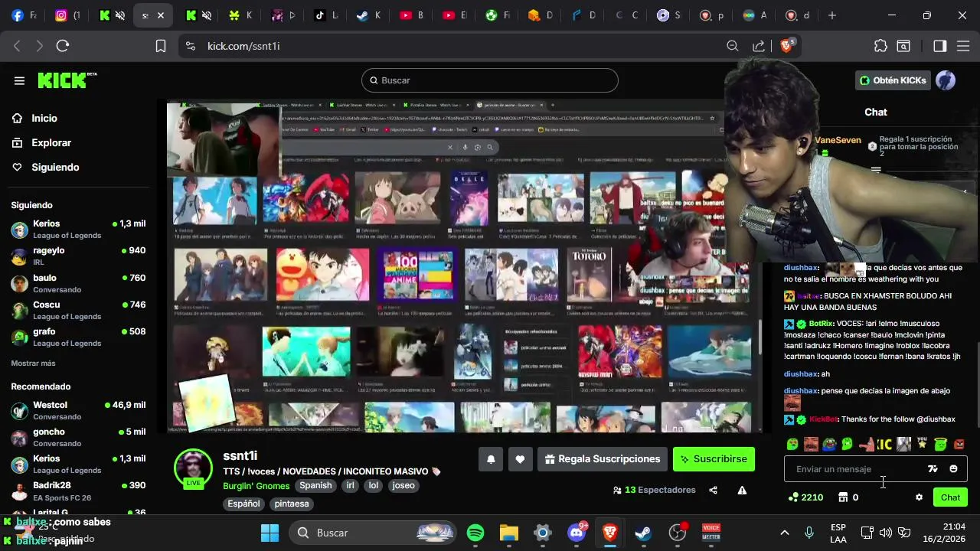This screenshot has height=551, width=980.
Task: Click the heart follow icon
Action: click(x=520, y=459)
